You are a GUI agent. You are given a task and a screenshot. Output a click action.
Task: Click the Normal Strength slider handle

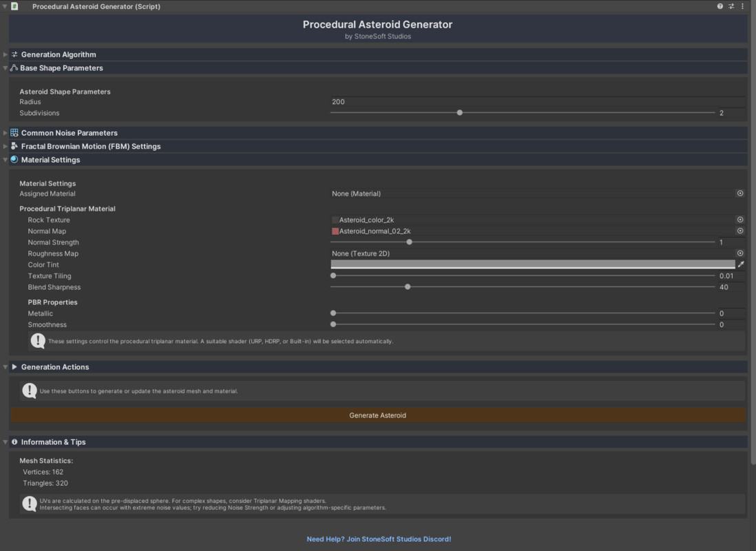click(x=410, y=242)
